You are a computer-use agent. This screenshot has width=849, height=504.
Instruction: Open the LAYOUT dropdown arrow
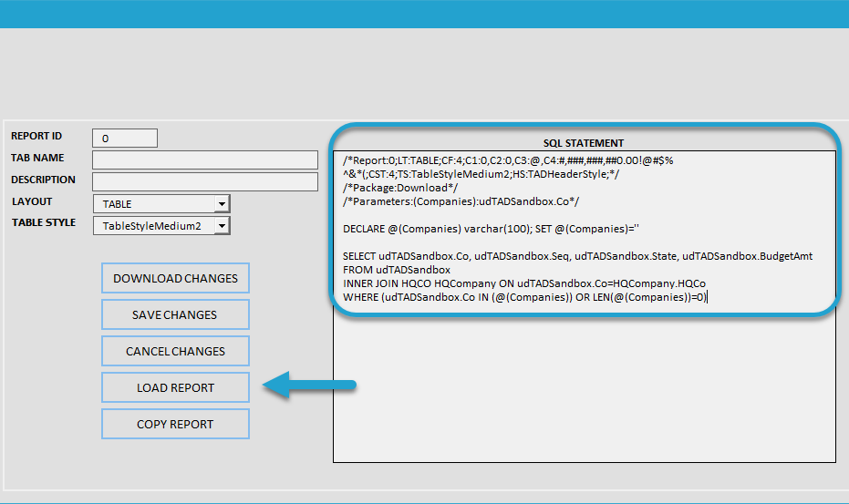pos(222,204)
